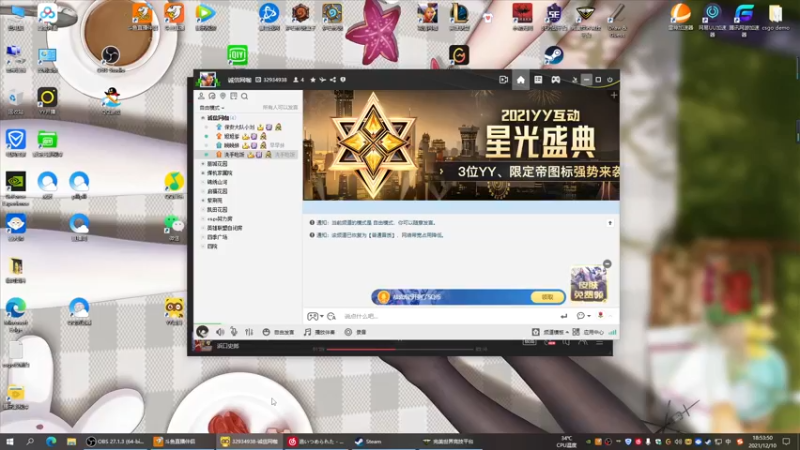Open the floating game promo thumbnail
Image resolution: width=800 pixels, height=450 pixels.
click(588, 284)
